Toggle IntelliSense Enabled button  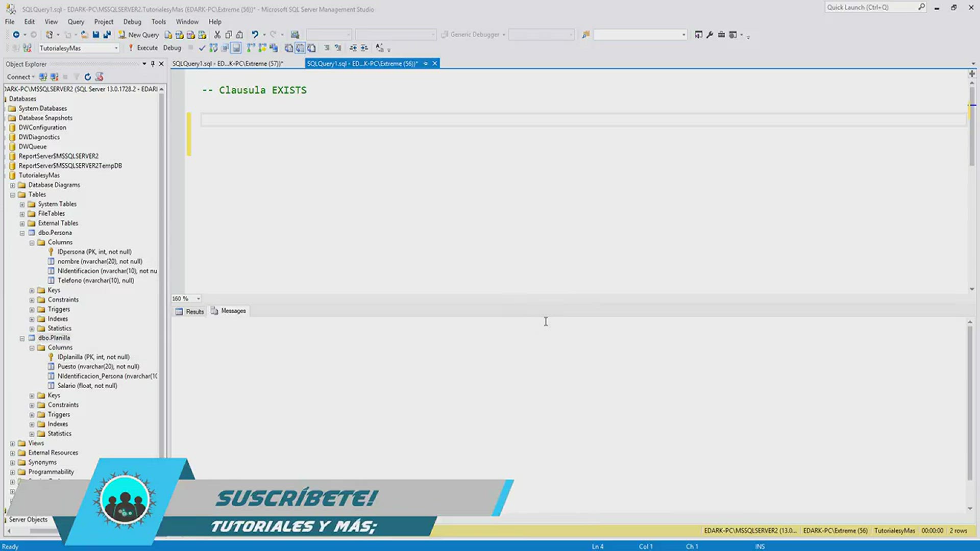[x=236, y=48]
